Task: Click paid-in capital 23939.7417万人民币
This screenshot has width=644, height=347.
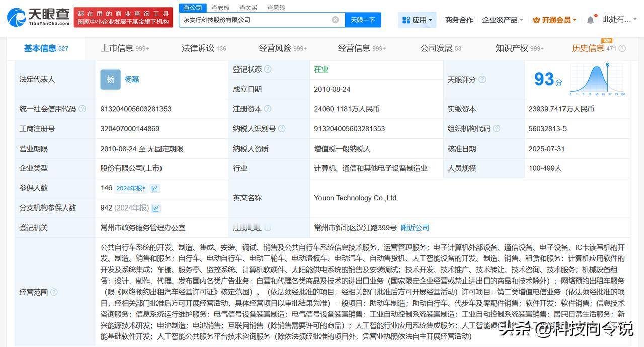Action: pos(561,109)
